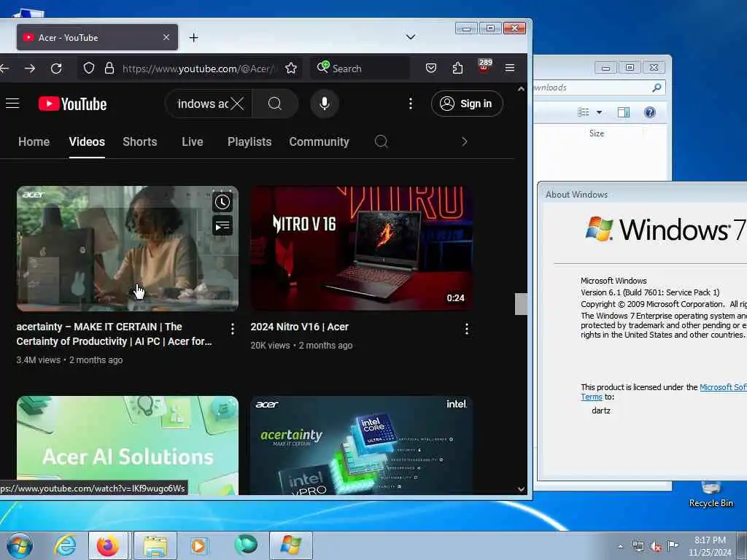Reload the YouTube page
Viewport: 747px width, 560px height.
56,69
